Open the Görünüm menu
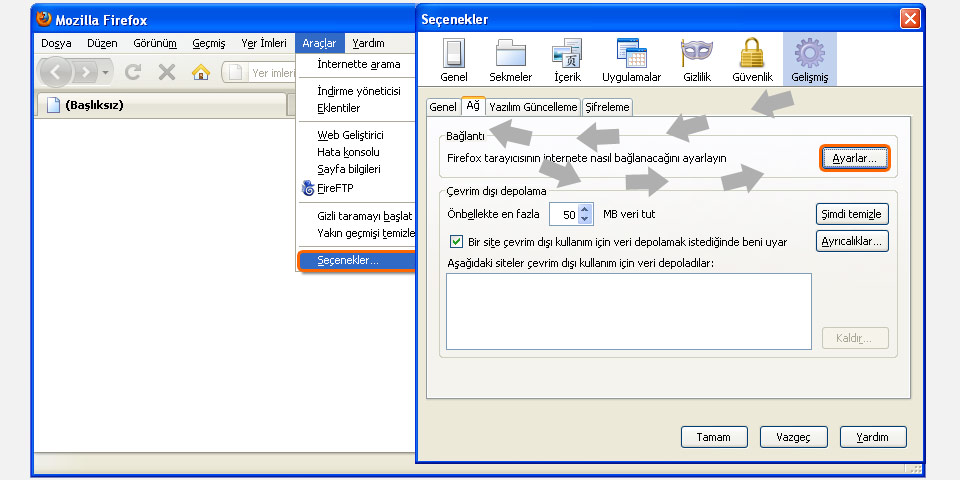The image size is (960, 480). [x=155, y=43]
